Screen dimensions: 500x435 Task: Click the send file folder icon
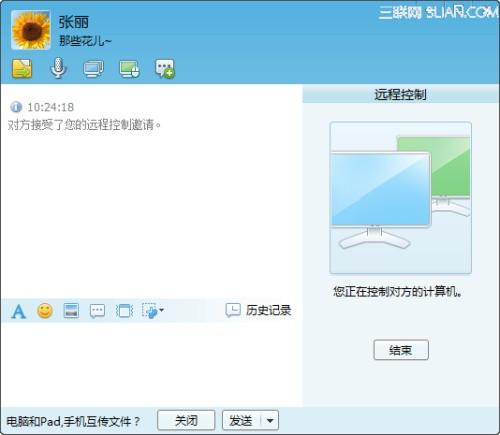(22, 69)
